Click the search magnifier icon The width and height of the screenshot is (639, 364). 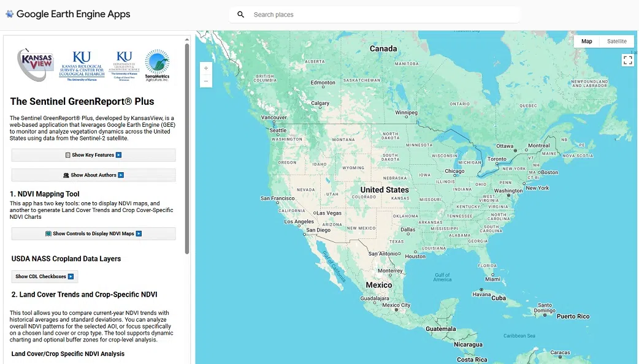(x=241, y=15)
